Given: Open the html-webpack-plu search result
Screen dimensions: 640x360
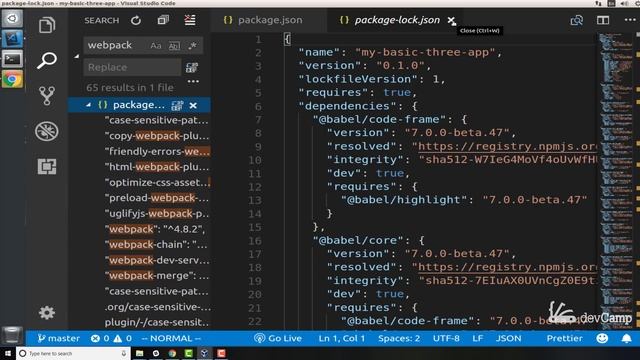Looking at the screenshot, I should click(x=157, y=167).
